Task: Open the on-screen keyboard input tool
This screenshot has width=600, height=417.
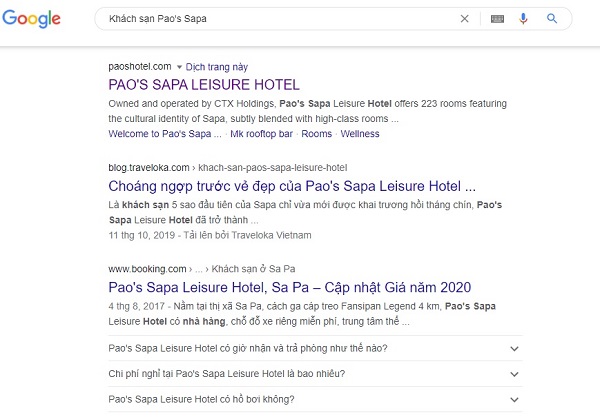Action: click(x=497, y=19)
